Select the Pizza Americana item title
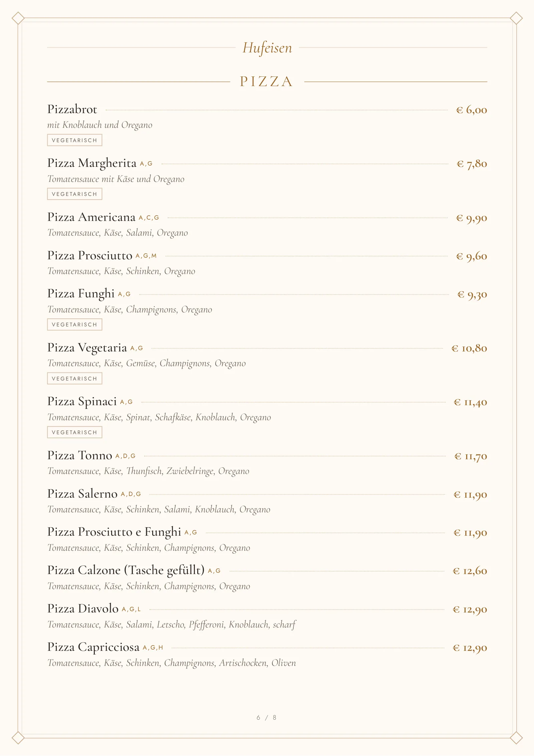Viewport: 534px width, 756px height. pos(91,217)
